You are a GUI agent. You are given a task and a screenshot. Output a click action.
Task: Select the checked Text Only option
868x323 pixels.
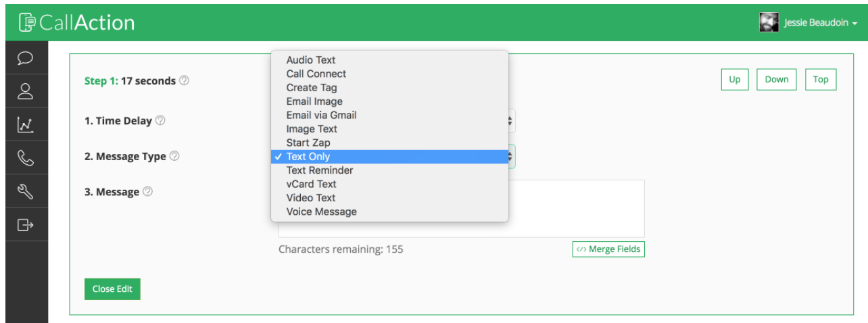pos(389,156)
